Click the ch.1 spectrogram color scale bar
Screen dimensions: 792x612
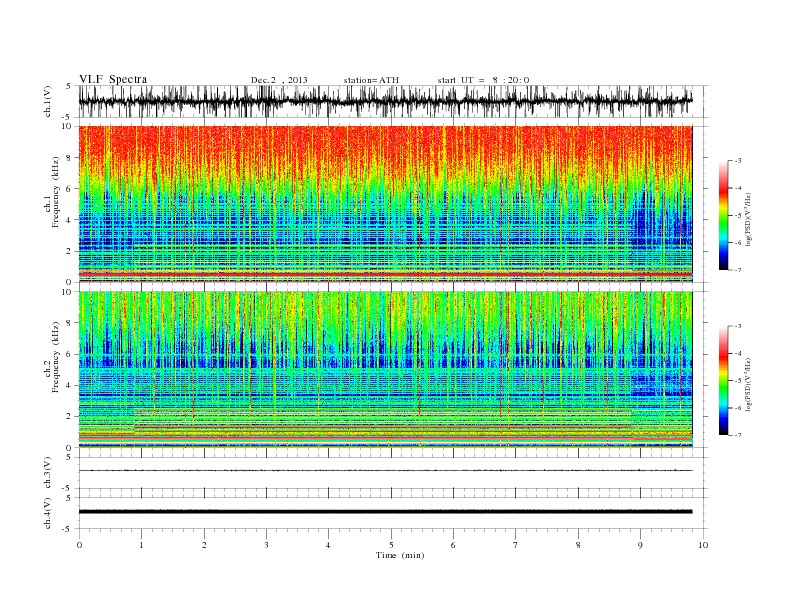click(724, 216)
